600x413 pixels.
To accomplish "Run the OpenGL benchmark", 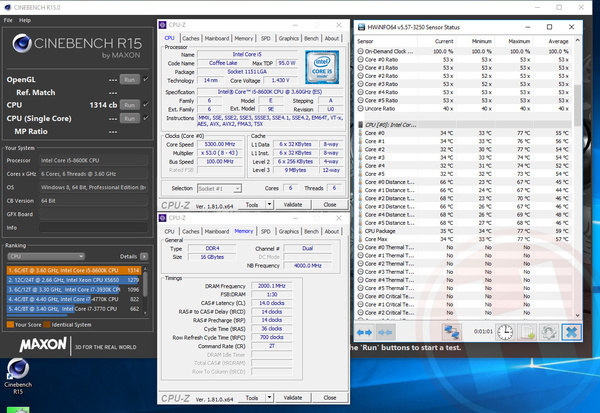I will [x=130, y=80].
